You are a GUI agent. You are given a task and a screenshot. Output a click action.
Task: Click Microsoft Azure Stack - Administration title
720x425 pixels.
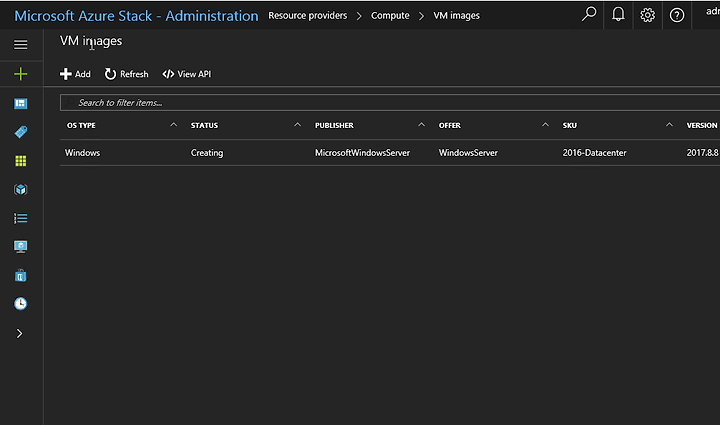136,16
